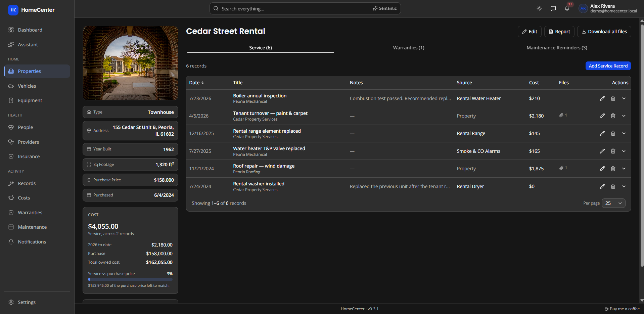This screenshot has height=314, width=644.
Task: Click the Add Service Record button
Action: 608,66
